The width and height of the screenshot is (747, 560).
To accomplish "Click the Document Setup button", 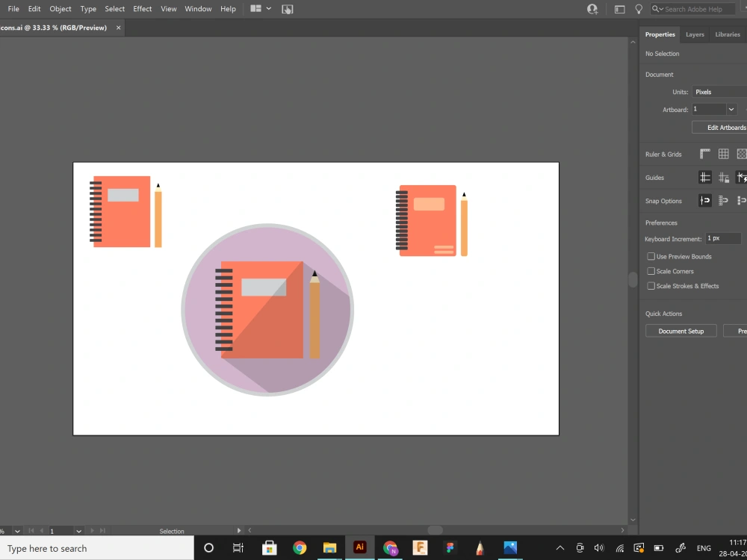I will 681,331.
